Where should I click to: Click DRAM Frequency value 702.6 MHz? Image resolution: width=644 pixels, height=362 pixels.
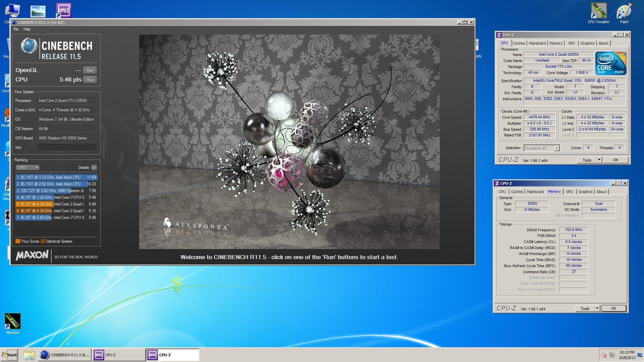[x=574, y=230]
